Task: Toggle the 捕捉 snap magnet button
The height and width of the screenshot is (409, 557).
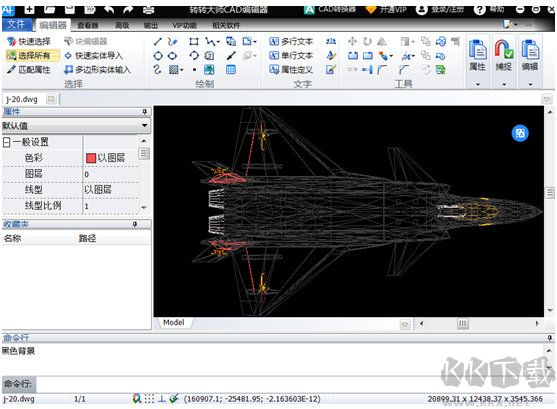Action: 503,50
